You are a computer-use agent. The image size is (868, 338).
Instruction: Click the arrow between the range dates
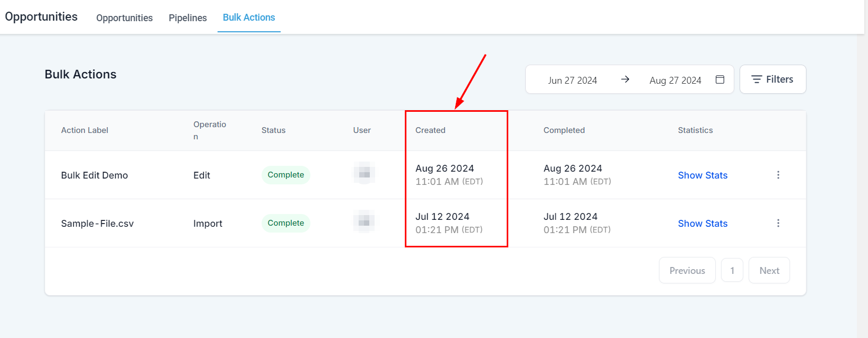coord(625,79)
